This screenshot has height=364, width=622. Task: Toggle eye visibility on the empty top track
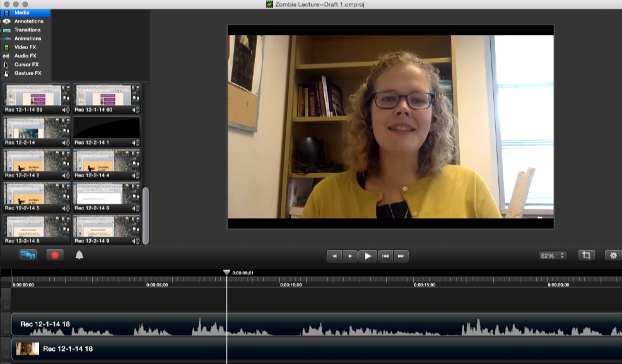point(6,298)
